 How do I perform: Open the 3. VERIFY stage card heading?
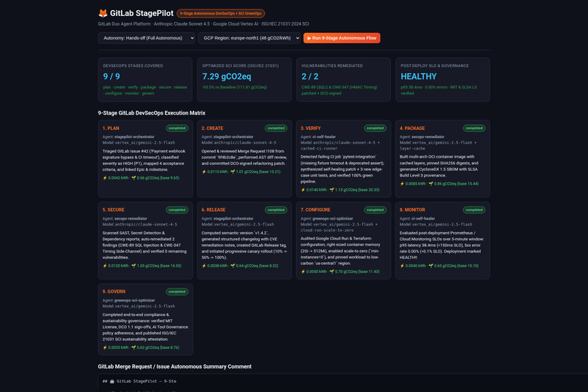coord(311,128)
